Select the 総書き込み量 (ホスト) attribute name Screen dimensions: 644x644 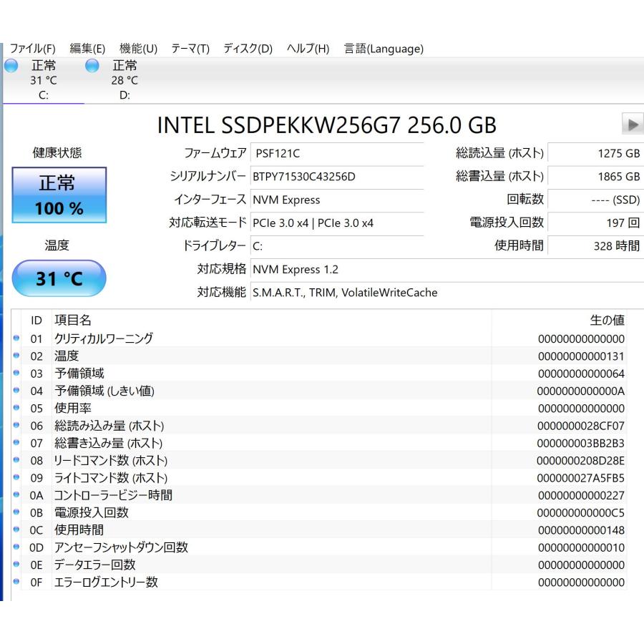click(x=109, y=443)
